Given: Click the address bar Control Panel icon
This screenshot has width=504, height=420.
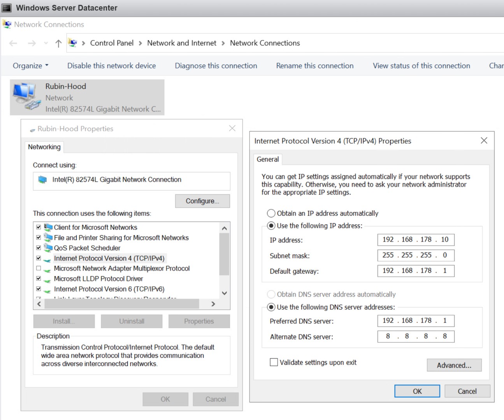Looking at the screenshot, I should 73,43.
